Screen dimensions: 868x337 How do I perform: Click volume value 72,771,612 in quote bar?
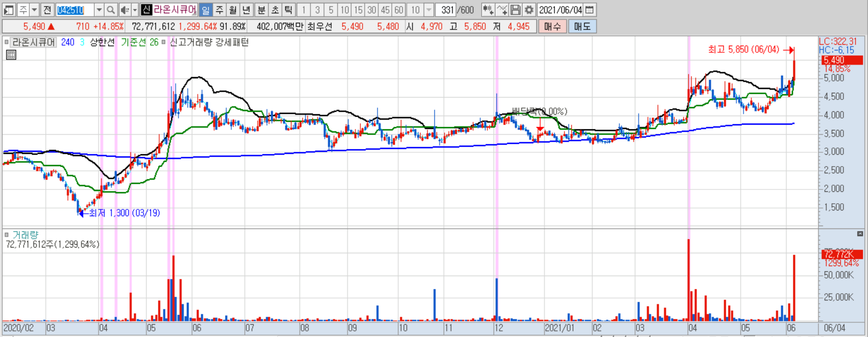click(153, 27)
